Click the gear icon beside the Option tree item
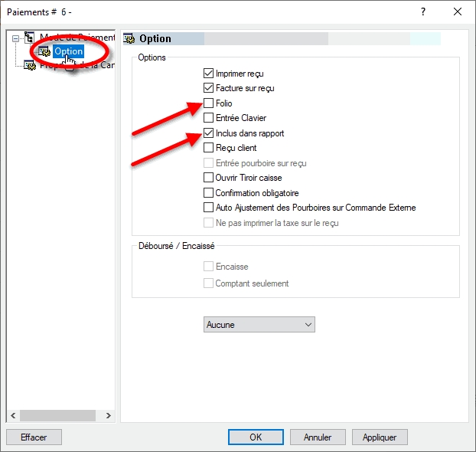Viewport: 476px width, 452px height. (x=44, y=51)
